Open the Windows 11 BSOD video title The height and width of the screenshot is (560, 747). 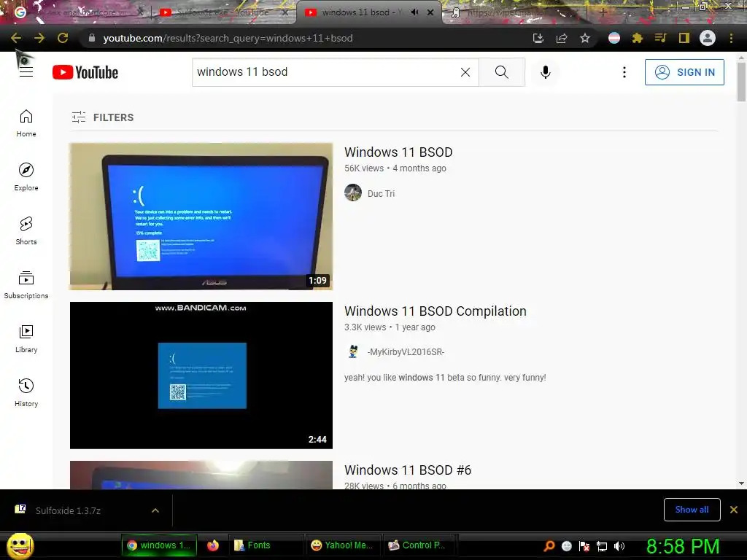click(398, 152)
